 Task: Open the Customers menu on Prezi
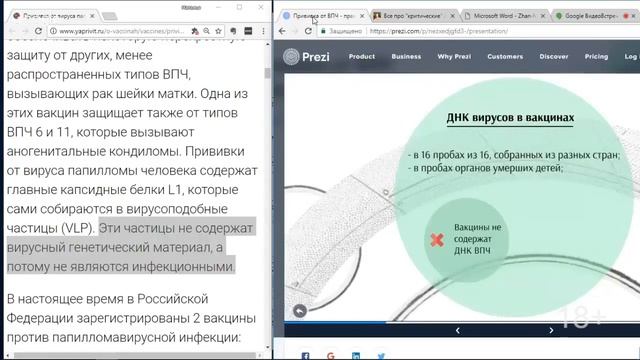point(505,56)
